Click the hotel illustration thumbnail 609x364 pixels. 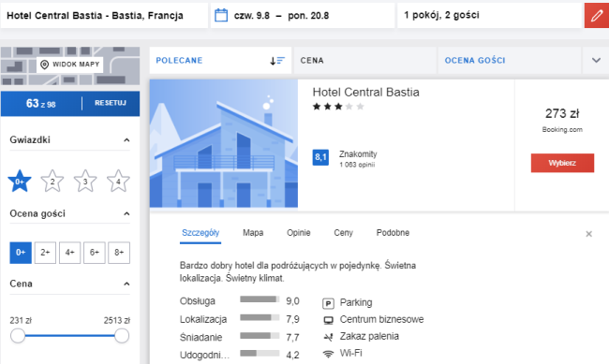click(x=224, y=143)
